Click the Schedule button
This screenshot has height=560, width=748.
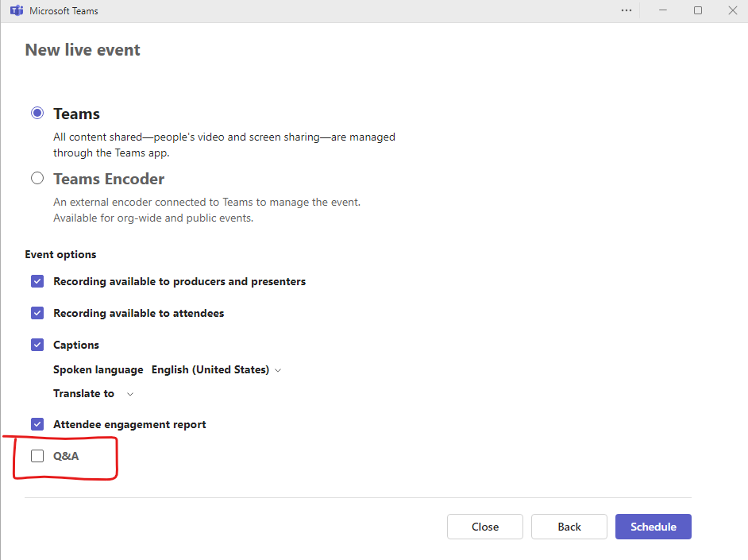click(653, 526)
